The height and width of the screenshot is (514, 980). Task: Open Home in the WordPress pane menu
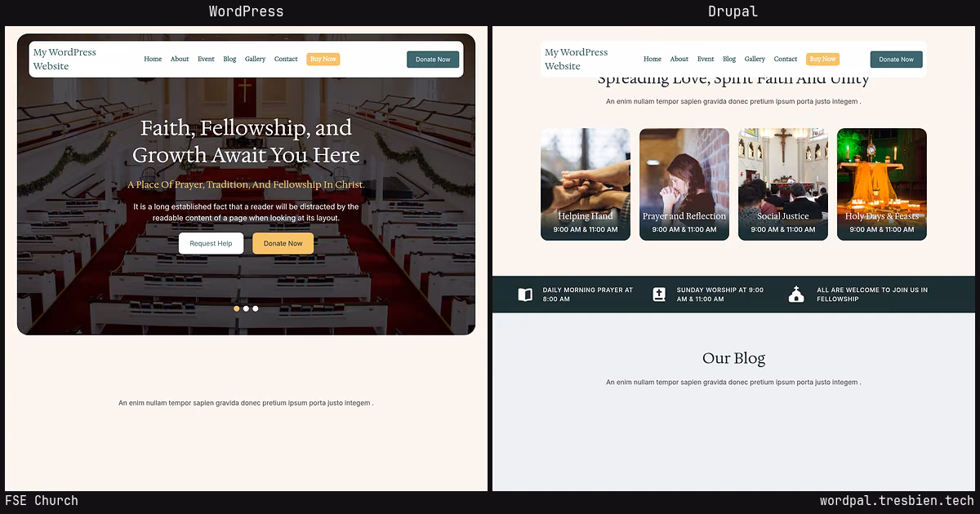coord(153,59)
